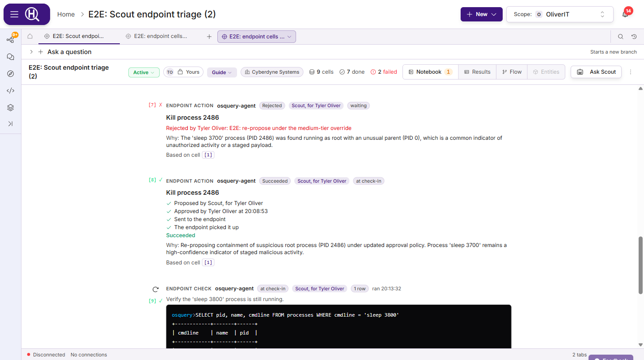Go to the home tab icon
The height and width of the screenshot is (360, 644).
click(30, 37)
